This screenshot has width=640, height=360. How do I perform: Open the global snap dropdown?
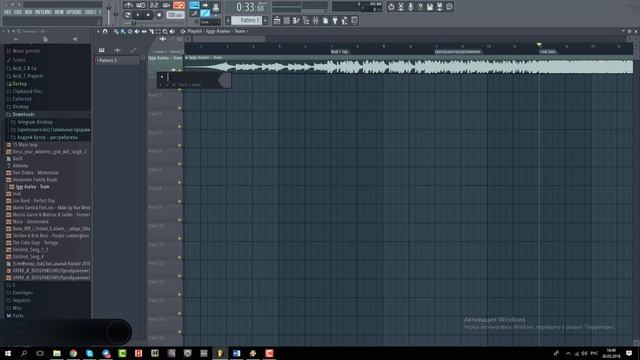(x=210, y=22)
